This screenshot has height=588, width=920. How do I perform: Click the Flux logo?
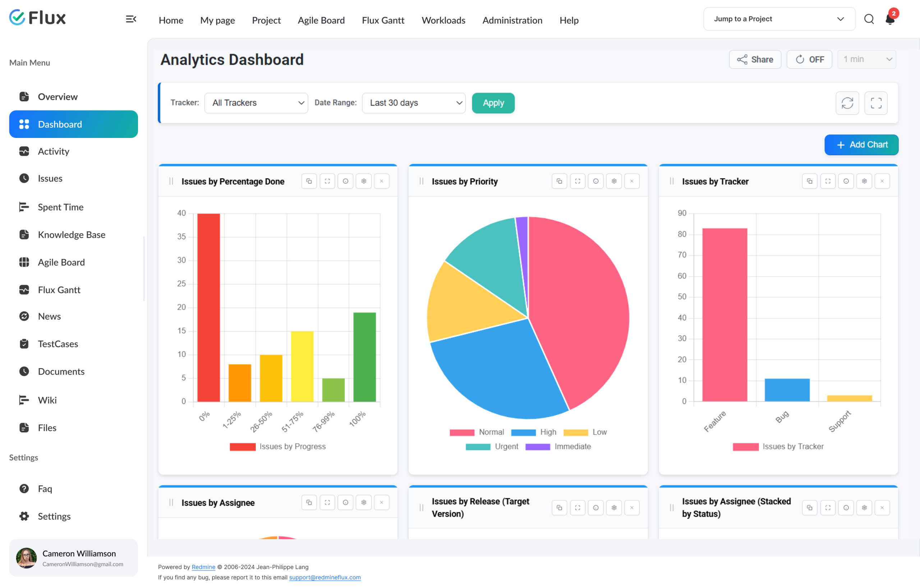[x=37, y=18]
